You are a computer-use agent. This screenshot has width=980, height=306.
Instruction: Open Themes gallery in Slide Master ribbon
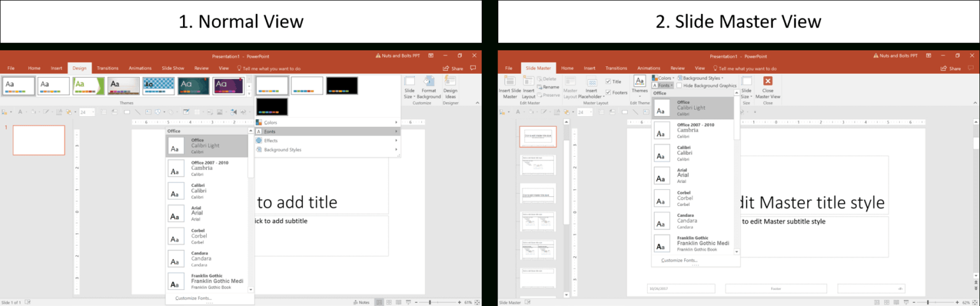[639, 82]
